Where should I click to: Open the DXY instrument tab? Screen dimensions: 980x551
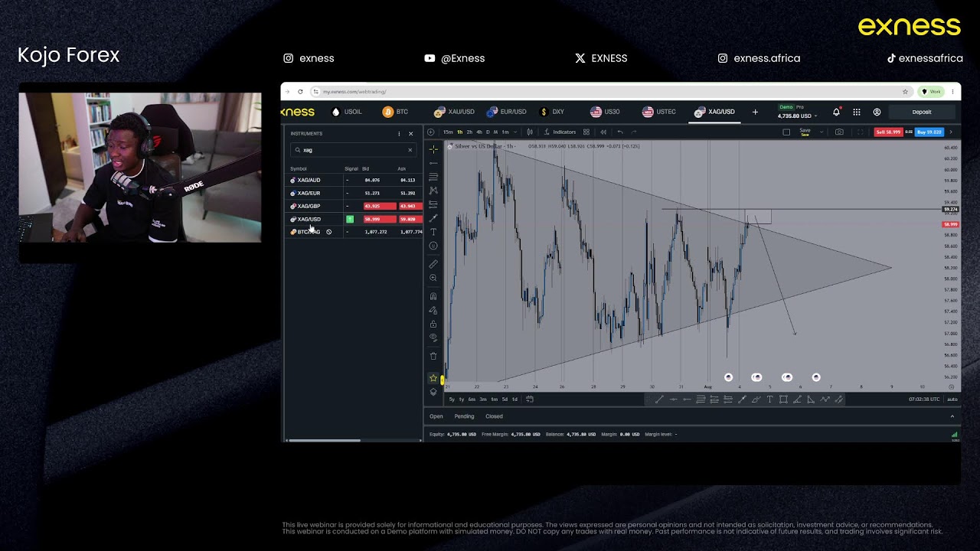pos(552,112)
